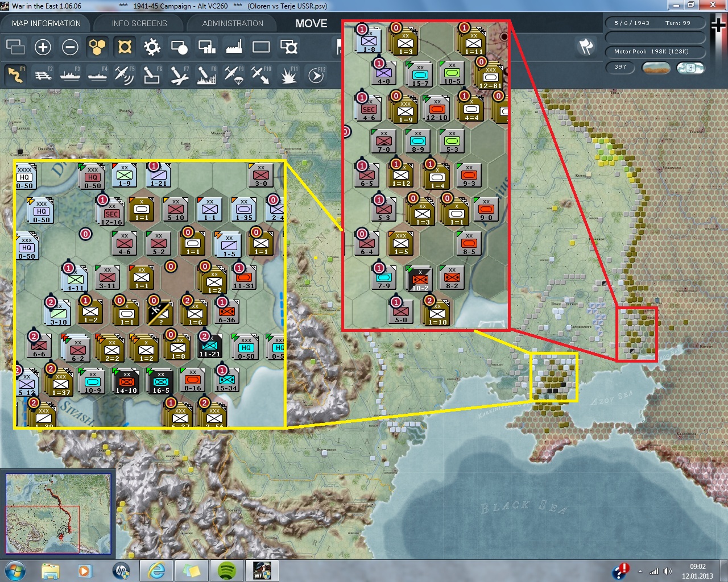Select Bomb Unit mode (F6)

click(x=152, y=74)
